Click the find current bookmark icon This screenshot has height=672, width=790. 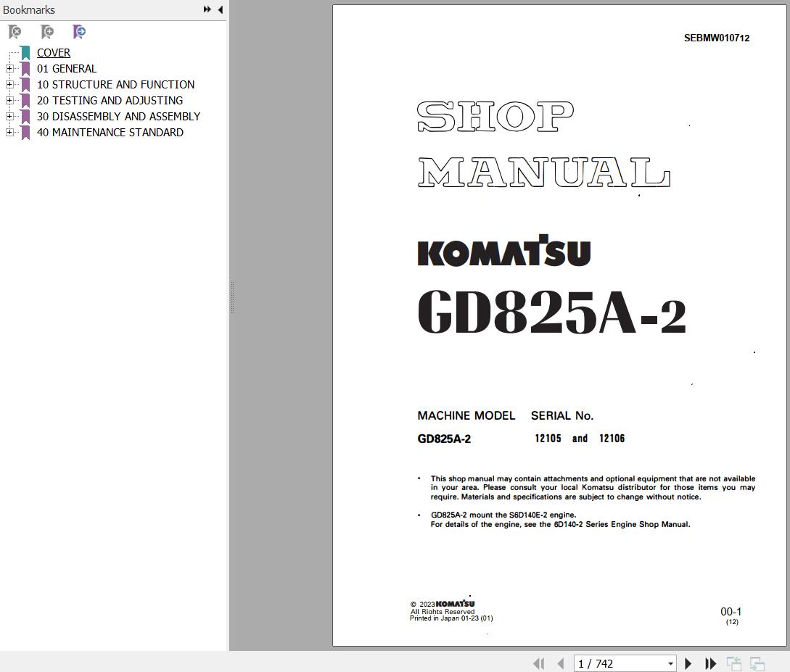coord(79,32)
